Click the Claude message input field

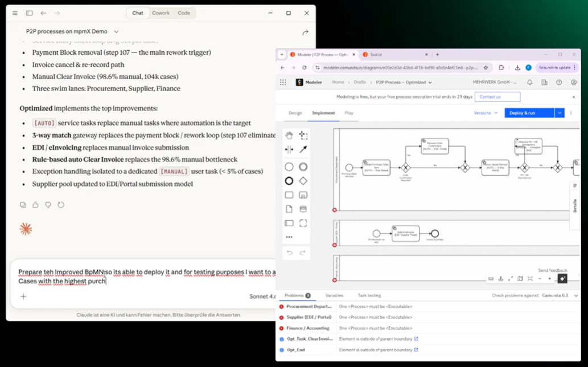pos(146,276)
